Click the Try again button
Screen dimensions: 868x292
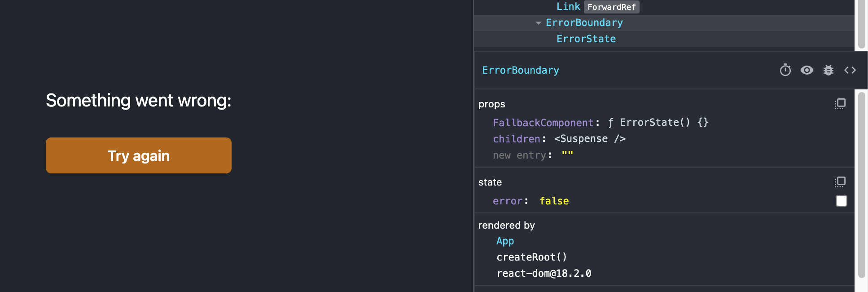(139, 155)
